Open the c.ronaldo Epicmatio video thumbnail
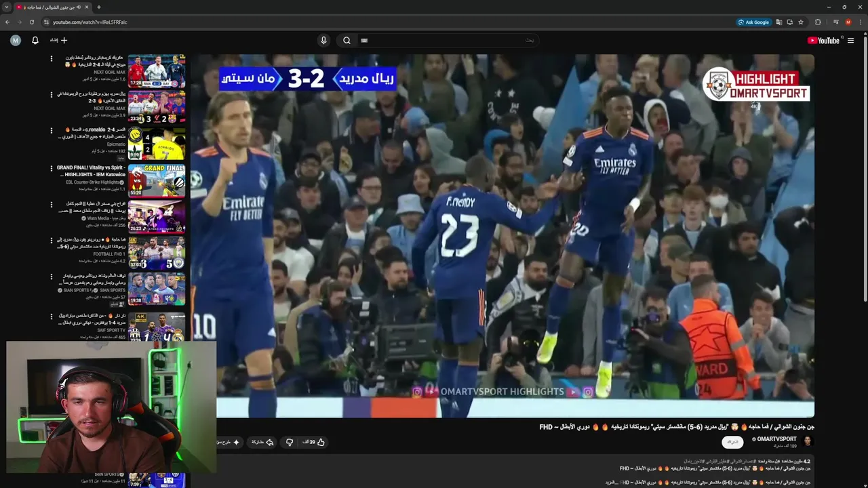This screenshot has height=488, width=868. (x=157, y=144)
